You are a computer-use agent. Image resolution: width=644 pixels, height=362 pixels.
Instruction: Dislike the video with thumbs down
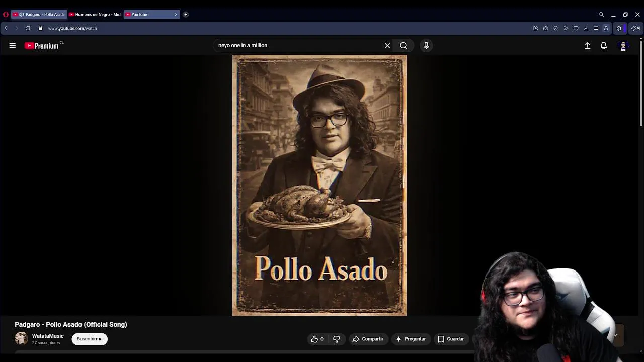pos(337,339)
